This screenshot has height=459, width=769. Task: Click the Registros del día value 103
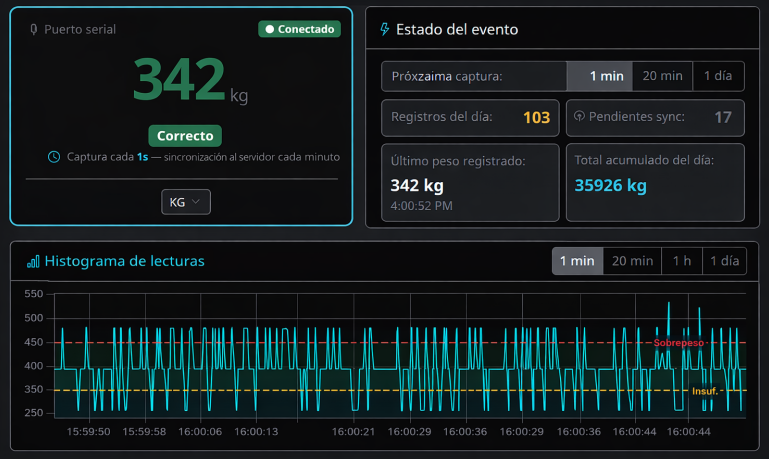pyautogui.click(x=537, y=117)
